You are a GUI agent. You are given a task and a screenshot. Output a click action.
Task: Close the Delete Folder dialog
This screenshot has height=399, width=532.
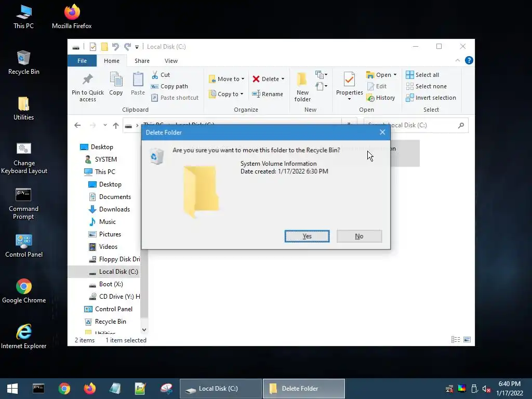(x=382, y=132)
